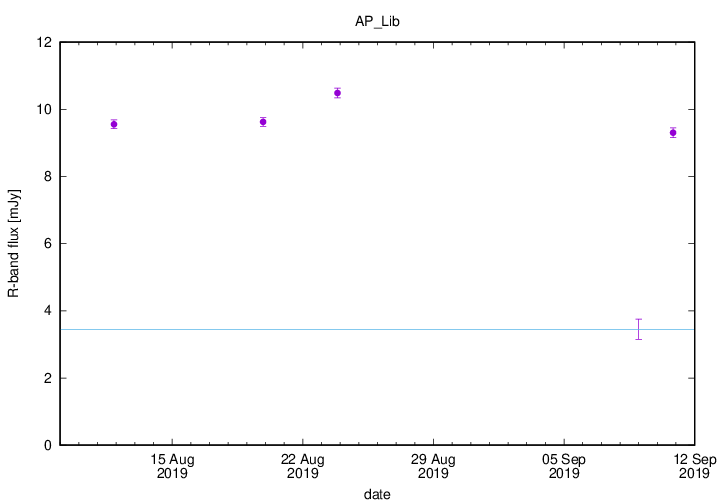720x504 pixels.
Task: Click the y-axis tick label '8'
Action: click(48, 177)
